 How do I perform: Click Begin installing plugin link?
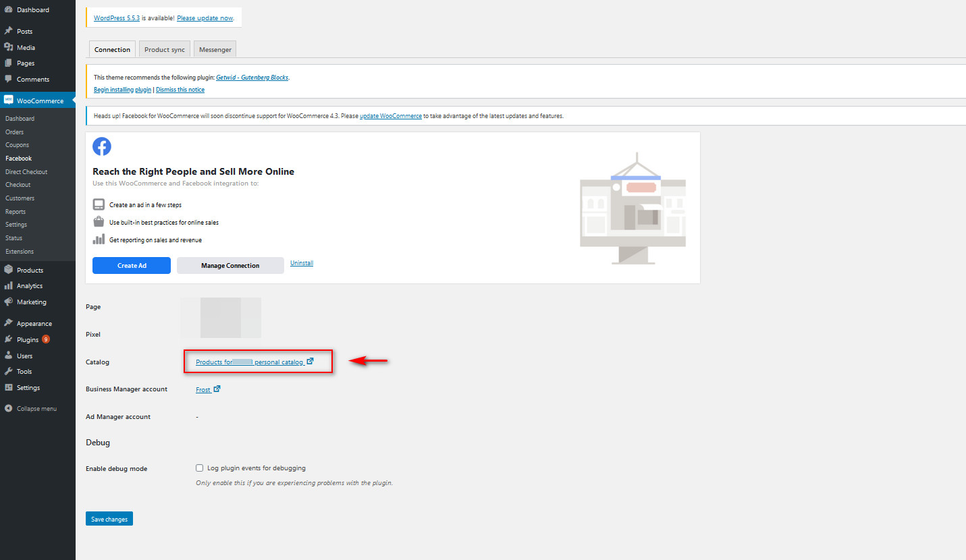pos(122,90)
